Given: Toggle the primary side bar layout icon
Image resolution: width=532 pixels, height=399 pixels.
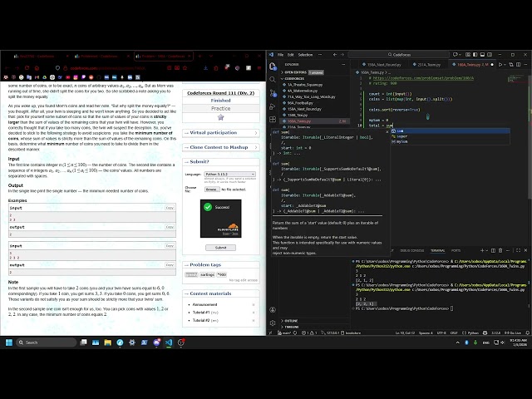Looking at the screenshot, I should 475,55.
